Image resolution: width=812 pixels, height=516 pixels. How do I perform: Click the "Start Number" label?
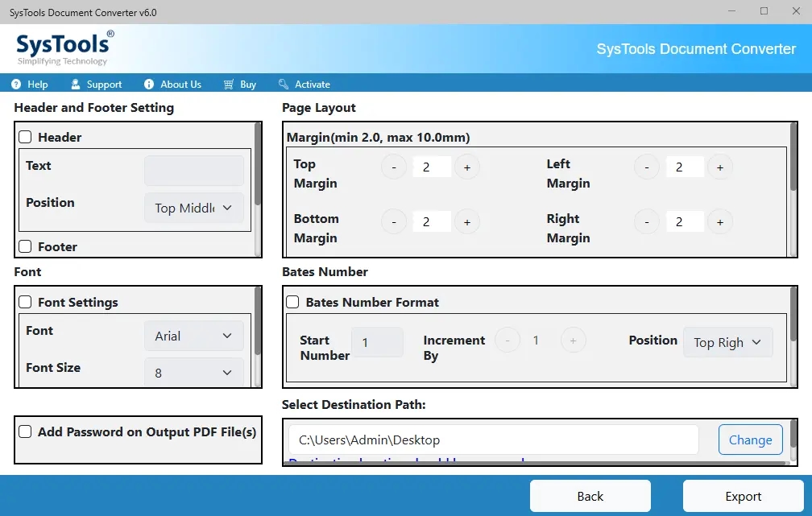point(325,348)
